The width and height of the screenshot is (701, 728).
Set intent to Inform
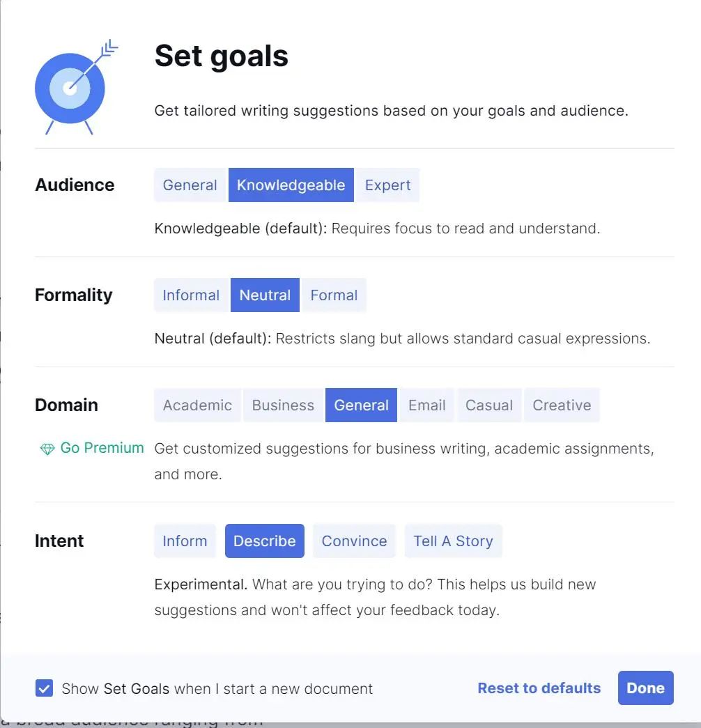[x=185, y=541]
